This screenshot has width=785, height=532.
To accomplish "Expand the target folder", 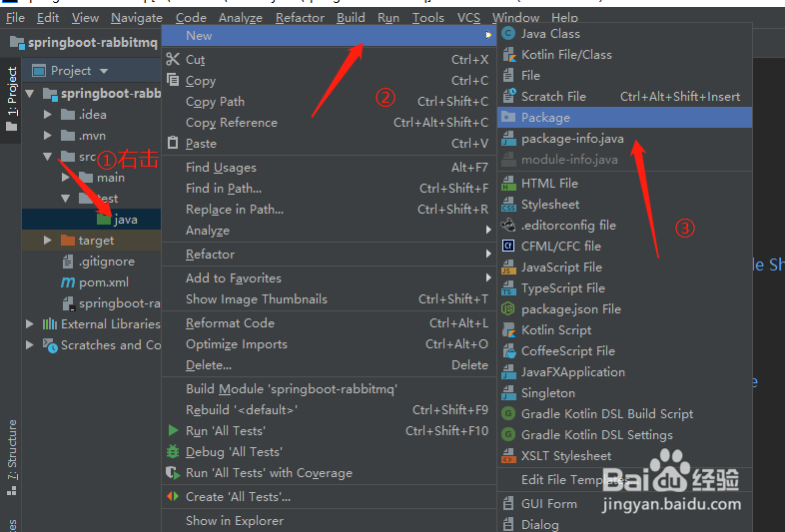I will [x=48, y=241].
